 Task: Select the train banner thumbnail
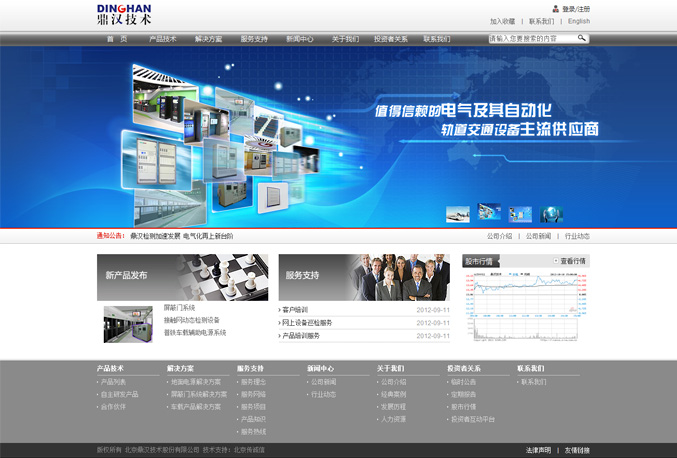click(458, 215)
